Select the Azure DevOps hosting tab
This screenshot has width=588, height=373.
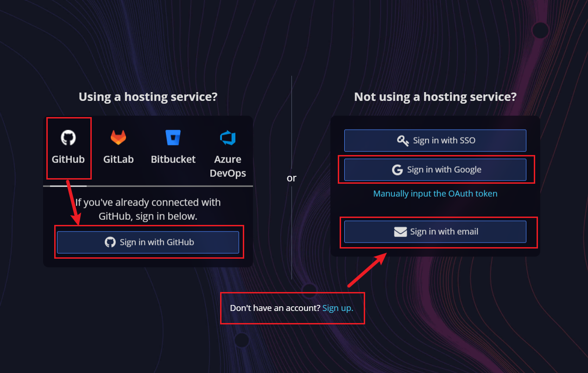click(228, 154)
